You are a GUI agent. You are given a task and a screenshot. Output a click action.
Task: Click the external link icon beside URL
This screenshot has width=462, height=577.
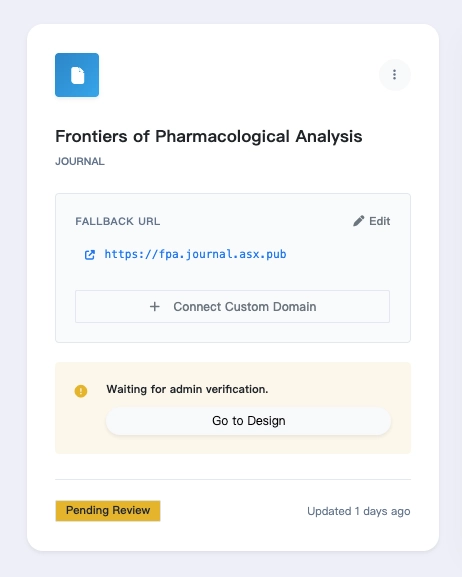[x=90, y=255]
